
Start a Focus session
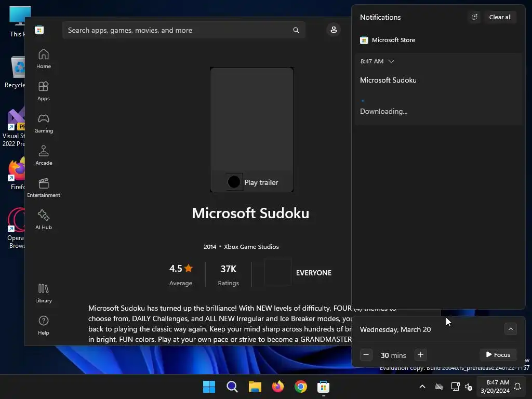tap(498, 355)
